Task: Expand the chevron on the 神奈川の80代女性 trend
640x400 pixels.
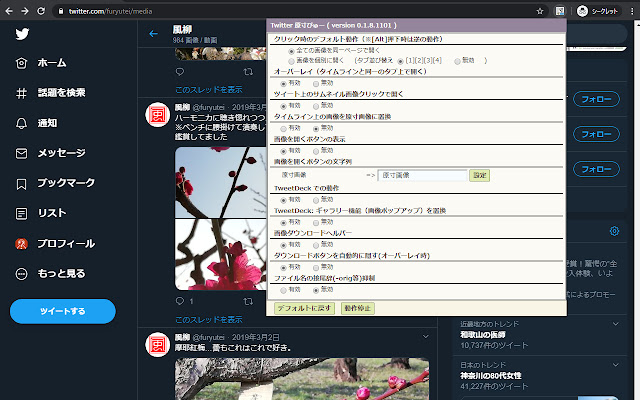Action: tap(616, 365)
